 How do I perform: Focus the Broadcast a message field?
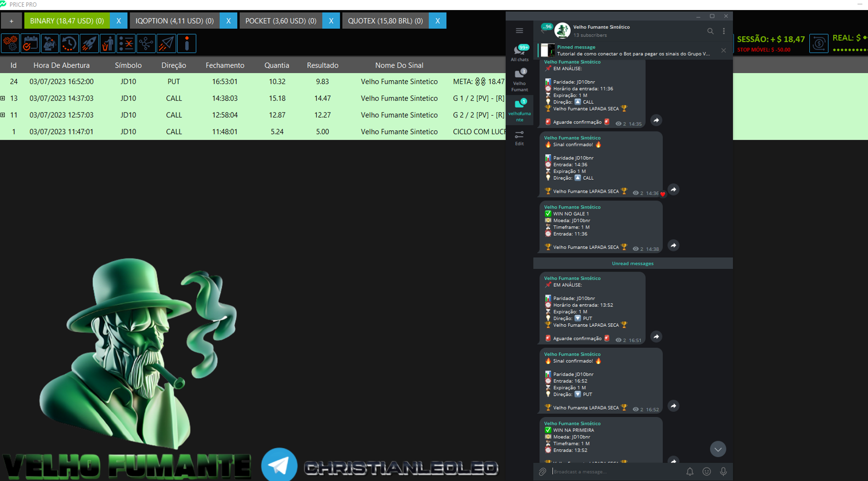[x=616, y=472]
